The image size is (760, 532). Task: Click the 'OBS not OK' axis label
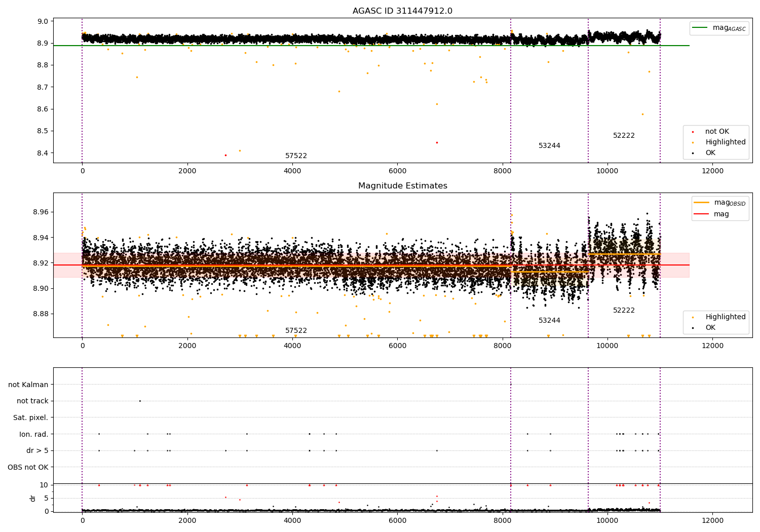(x=28, y=467)
